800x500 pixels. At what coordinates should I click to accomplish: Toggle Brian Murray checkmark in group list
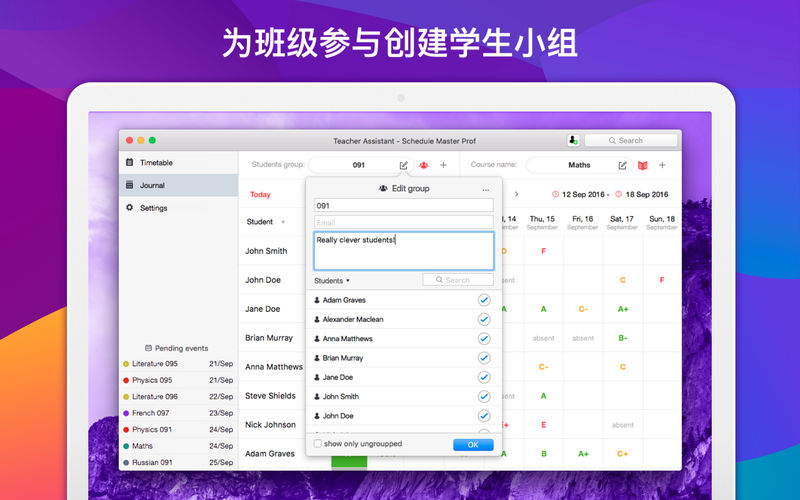(x=484, y=358)
